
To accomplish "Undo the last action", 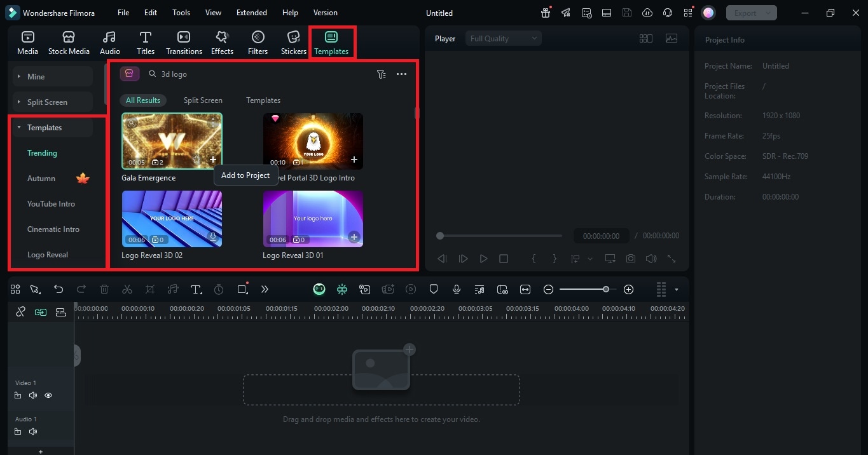I will tap(59, 289).
